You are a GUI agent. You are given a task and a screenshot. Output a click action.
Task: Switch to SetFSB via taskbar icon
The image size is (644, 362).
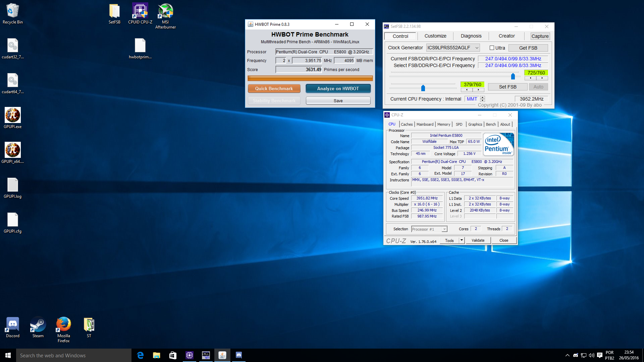(x=206, y=355)
